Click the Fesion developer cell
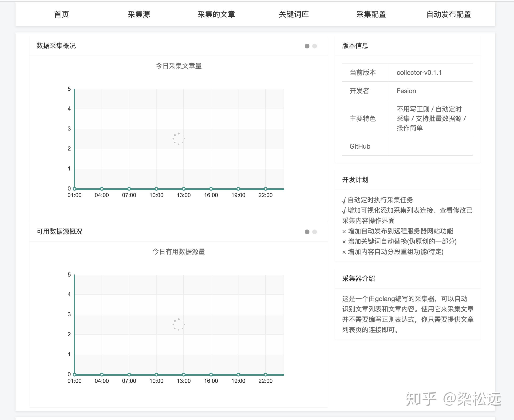The height and width of the screenshot is (420, 514). (431, 91)
